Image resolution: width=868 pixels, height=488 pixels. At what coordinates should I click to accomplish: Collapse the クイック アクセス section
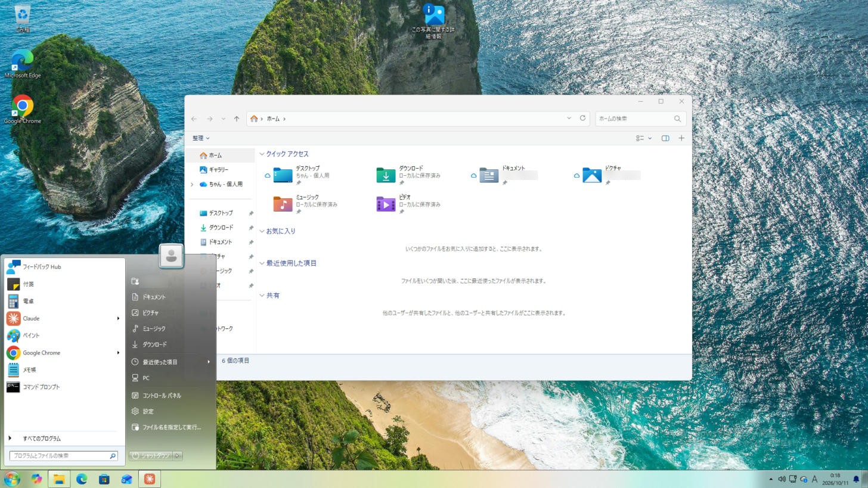click(262, 154)
